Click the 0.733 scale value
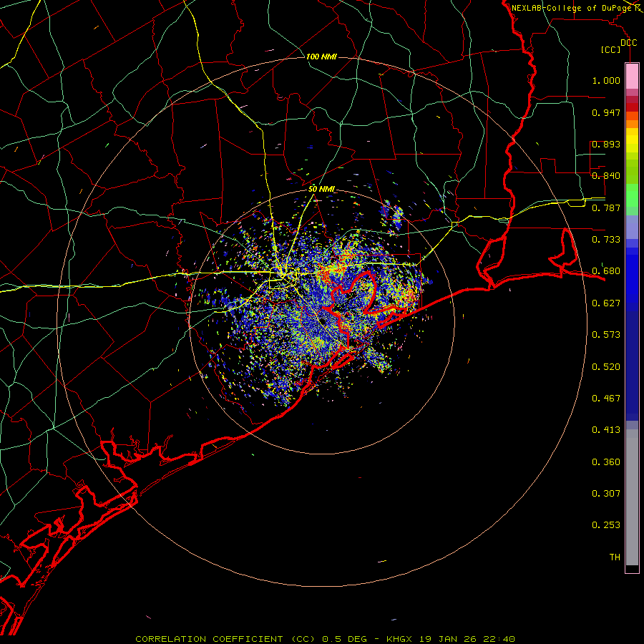Viewport: 644px width, 644px height. click(606, 240)
